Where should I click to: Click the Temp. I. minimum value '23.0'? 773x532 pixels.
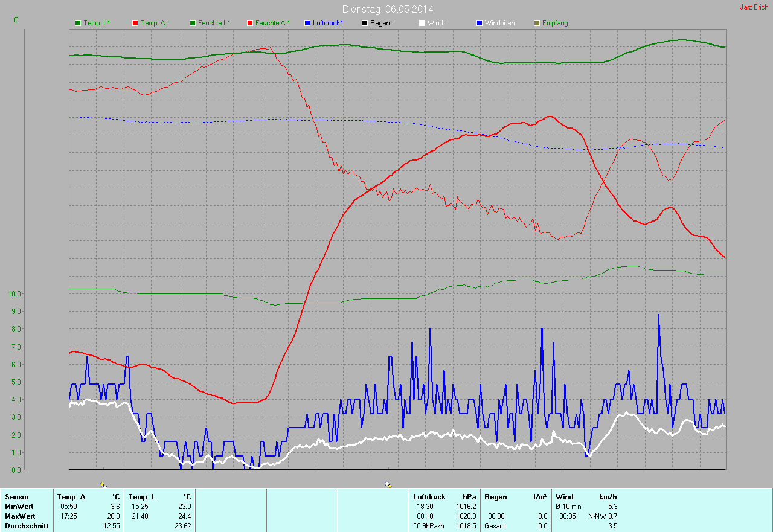tap(185, 507)
